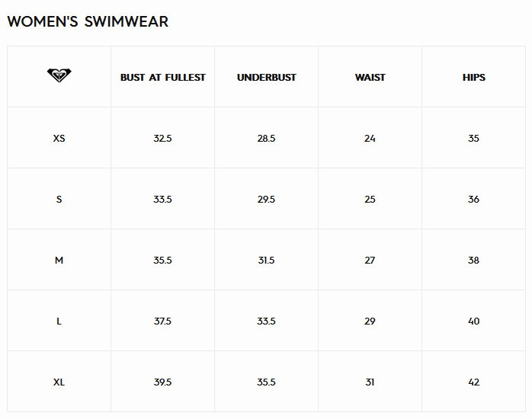Select the M underbust value 31.5
Image resolution: width=532 pixels, height=419 pixels.
click(x=266, y=261)
